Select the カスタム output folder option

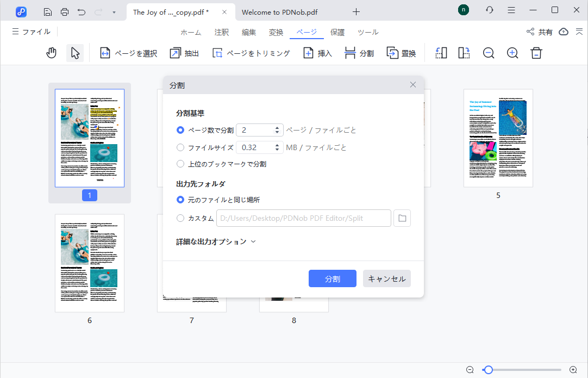pyautogui.click(x=180, y=218)
